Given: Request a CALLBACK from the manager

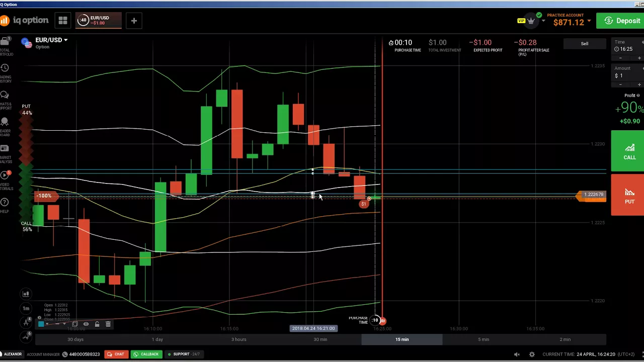Looking at the screenshot, I should coord(146,354).
